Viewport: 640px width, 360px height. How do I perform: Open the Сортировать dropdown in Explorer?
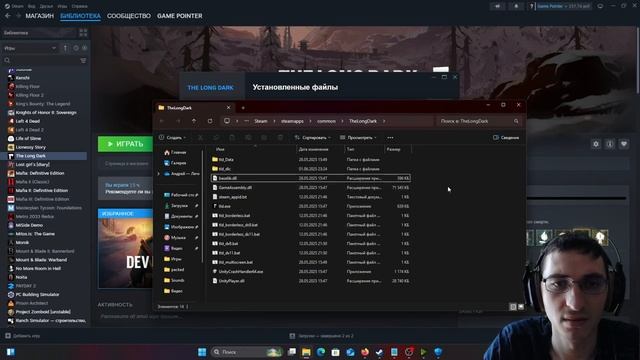[x=313, y=138]
